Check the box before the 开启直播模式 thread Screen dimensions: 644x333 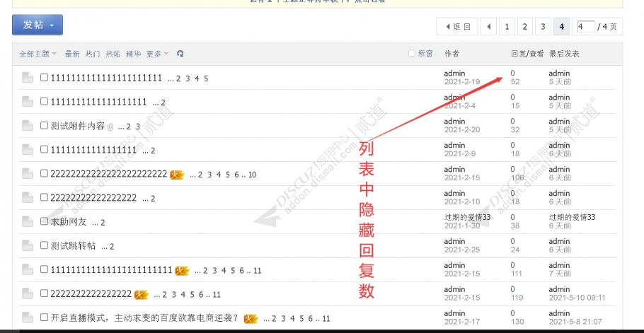click(44, 317)
